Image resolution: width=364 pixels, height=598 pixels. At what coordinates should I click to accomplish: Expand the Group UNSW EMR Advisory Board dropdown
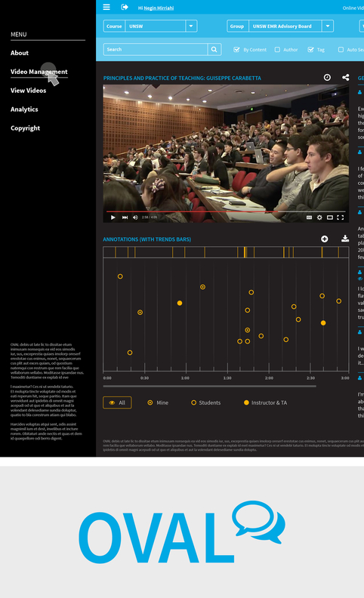click(327, 26)
